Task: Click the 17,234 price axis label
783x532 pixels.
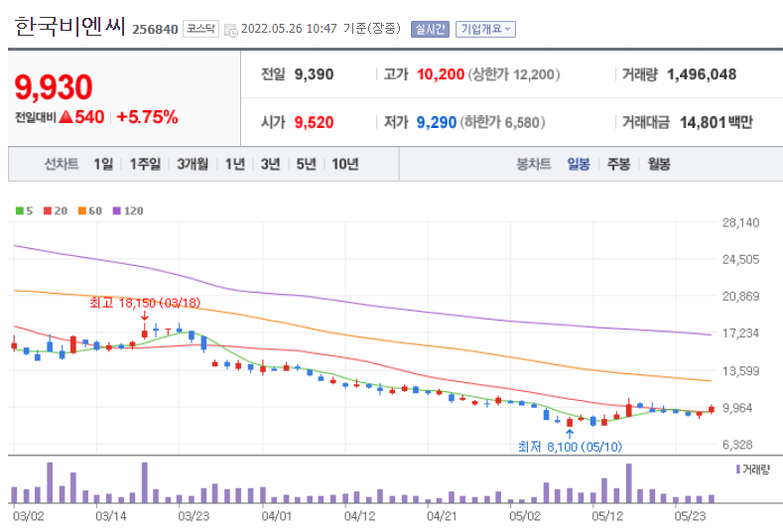Action: pyautogui.click(x=740, y=333)
